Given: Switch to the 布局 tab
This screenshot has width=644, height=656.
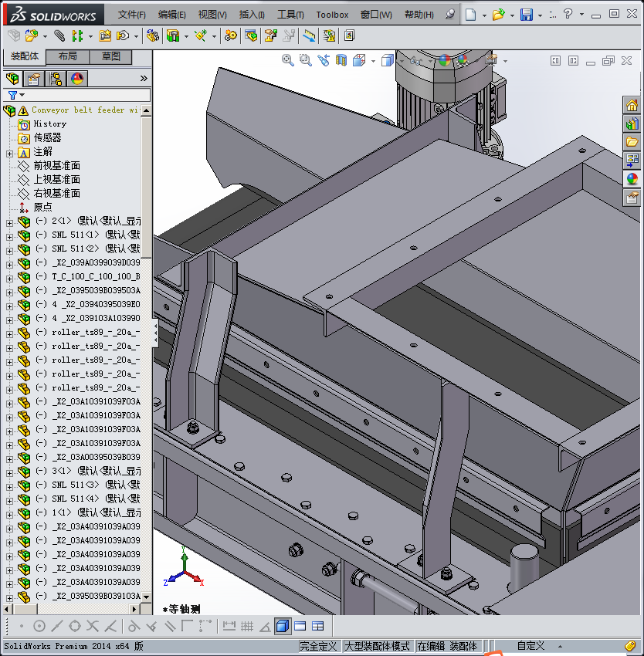Looking at the screenshot, I should (x=67, y=57).
